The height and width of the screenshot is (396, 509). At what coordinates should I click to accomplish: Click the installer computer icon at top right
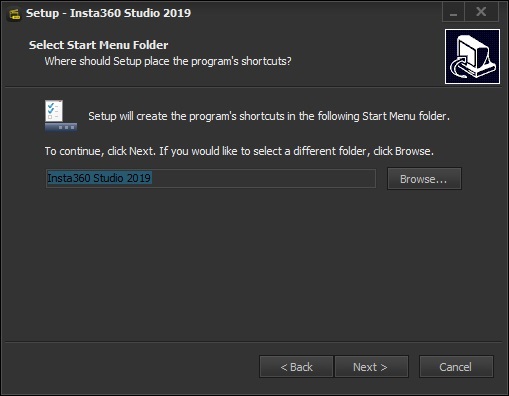coord(472,56)
